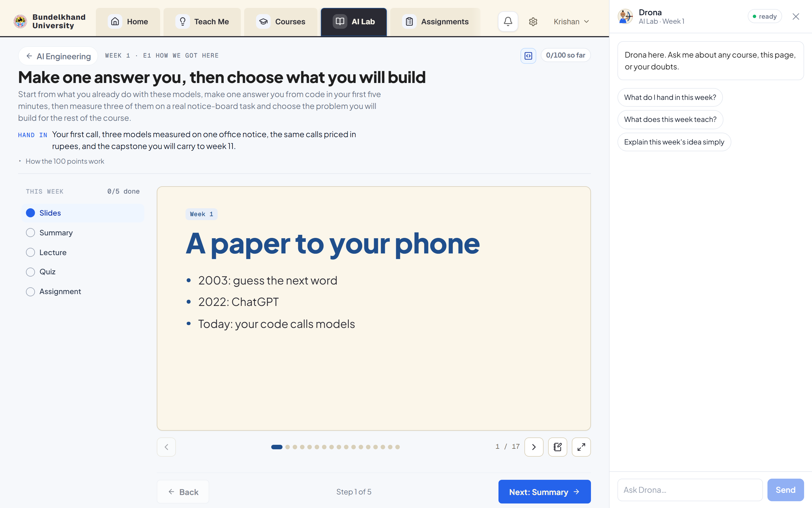Click the HAND IN label
Screen dimensions: 812x508
[32, 135]
